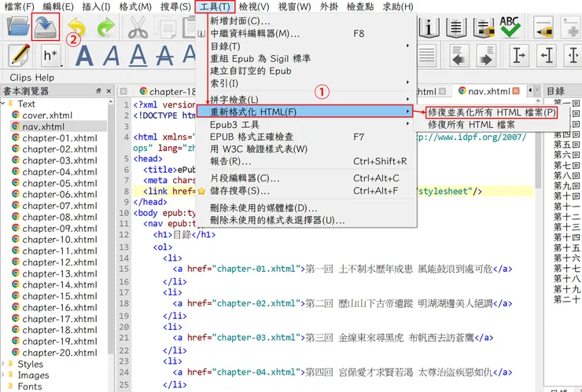Open the 求助(H) menu

click(398, 6)
